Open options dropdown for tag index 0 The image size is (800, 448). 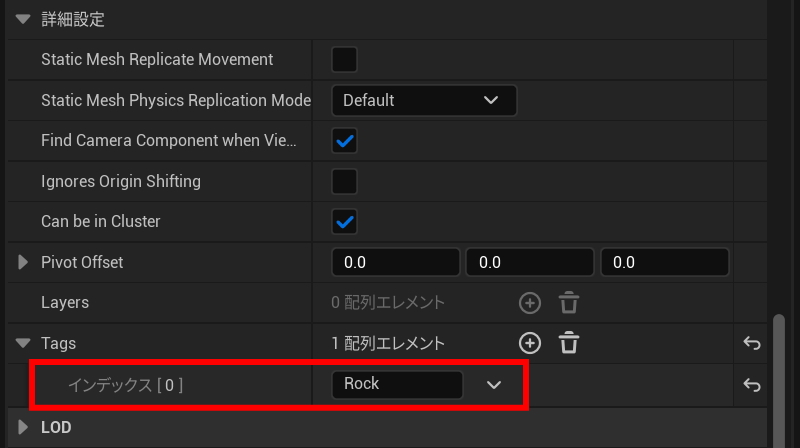point(493,384)
